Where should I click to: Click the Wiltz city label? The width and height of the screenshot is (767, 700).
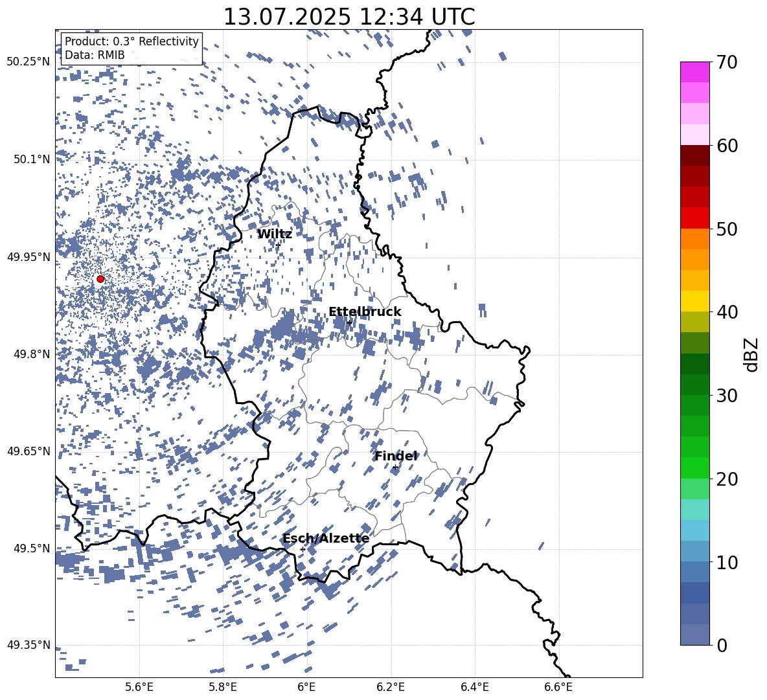[x=275, y=234]
